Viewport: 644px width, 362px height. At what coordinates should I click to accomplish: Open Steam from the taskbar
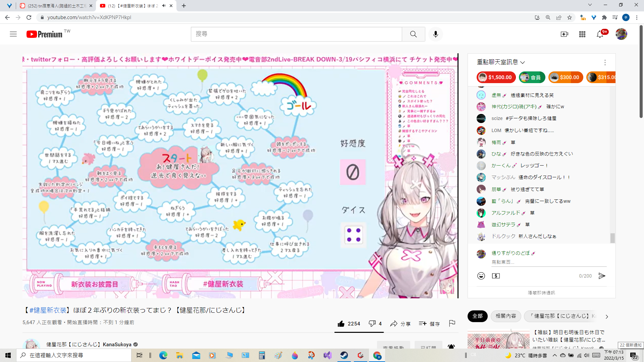[344, 355]
